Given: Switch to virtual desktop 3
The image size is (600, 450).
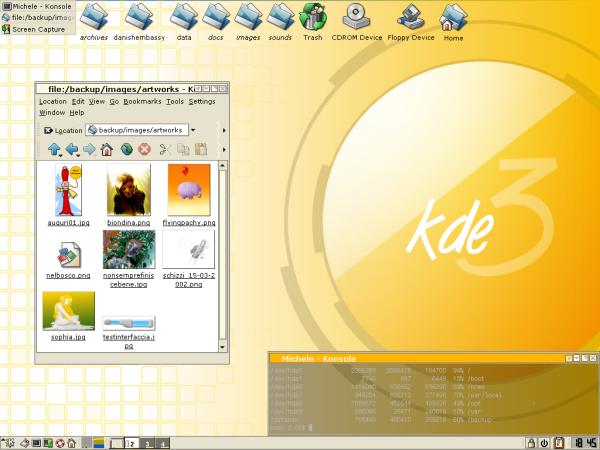Looking at the screenshot, I should pos(147,444).
